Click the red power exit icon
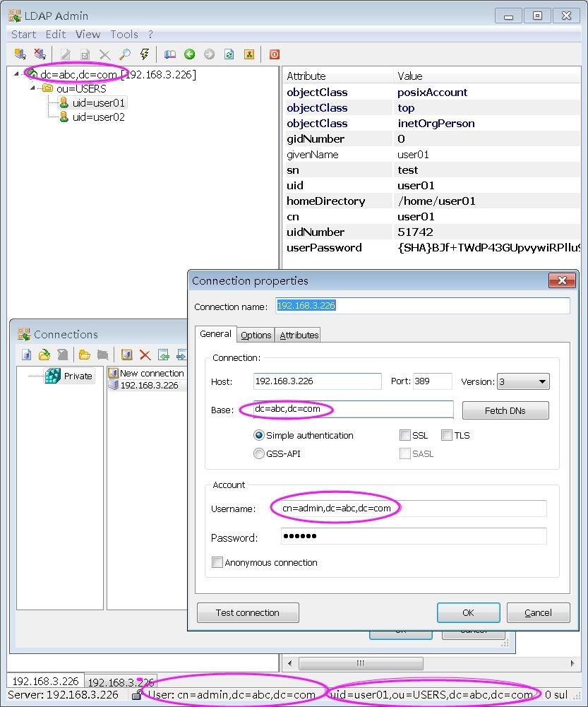 (x=275, y=54)
